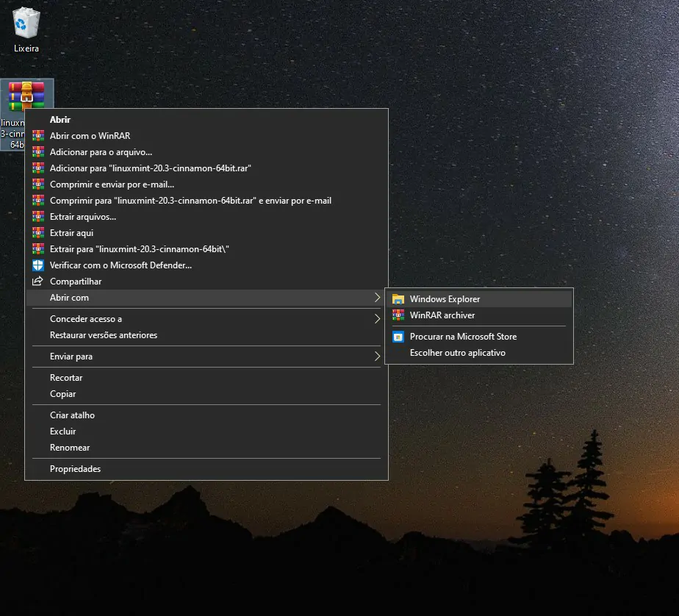Choose 'Escolher outro aplicativo'
Screen dimensions: 679x616
click(479, 353)
